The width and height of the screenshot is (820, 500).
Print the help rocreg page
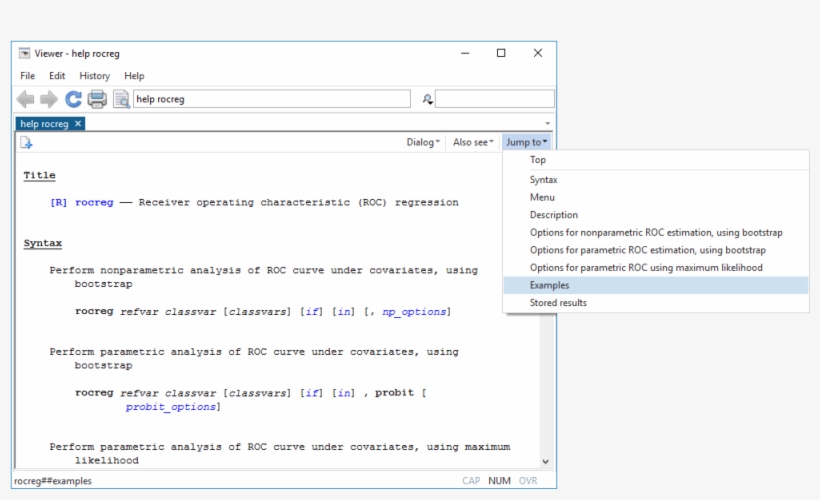[97, 99]
